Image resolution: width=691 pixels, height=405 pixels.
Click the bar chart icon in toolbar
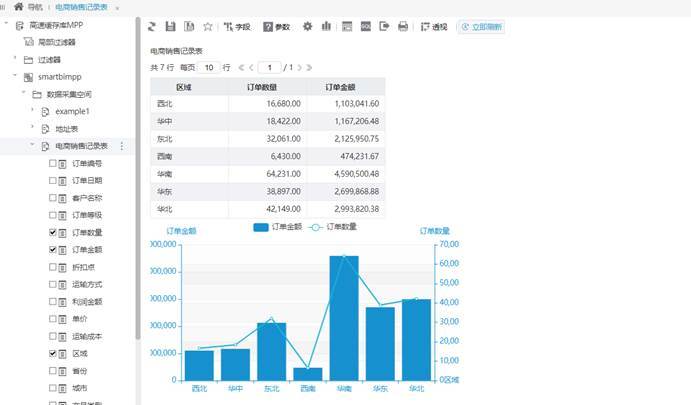coord(326,27)
